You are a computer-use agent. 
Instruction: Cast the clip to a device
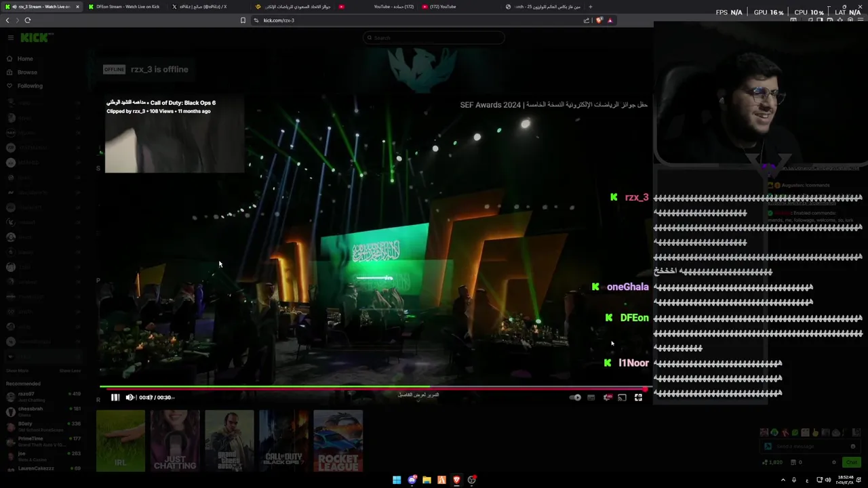622,398
